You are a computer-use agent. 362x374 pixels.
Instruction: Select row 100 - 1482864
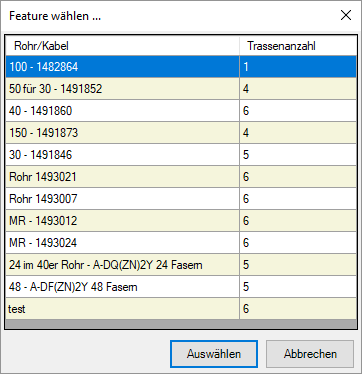point(181,67)
